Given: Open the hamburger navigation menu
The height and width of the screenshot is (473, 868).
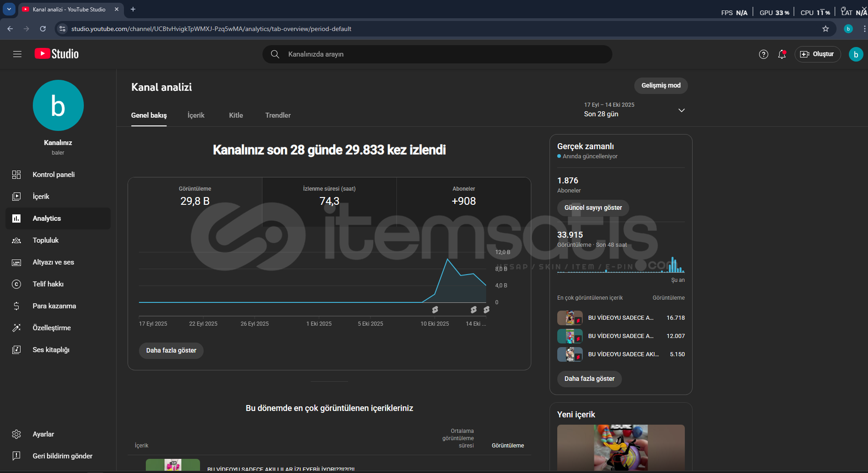Looking at the screenshot, I should click(x=17, y=54).
